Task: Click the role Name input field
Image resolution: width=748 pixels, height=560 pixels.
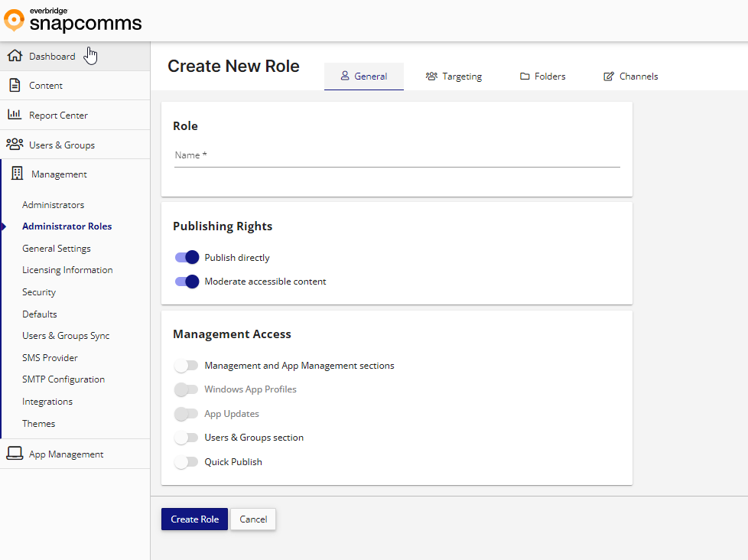Action: tap(397, 156)
